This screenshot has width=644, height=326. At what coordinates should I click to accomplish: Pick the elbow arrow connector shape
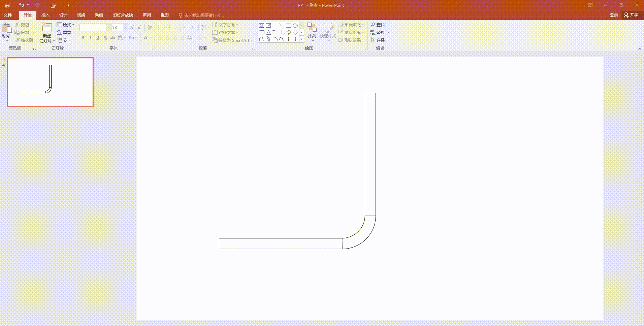coord(282,32)
